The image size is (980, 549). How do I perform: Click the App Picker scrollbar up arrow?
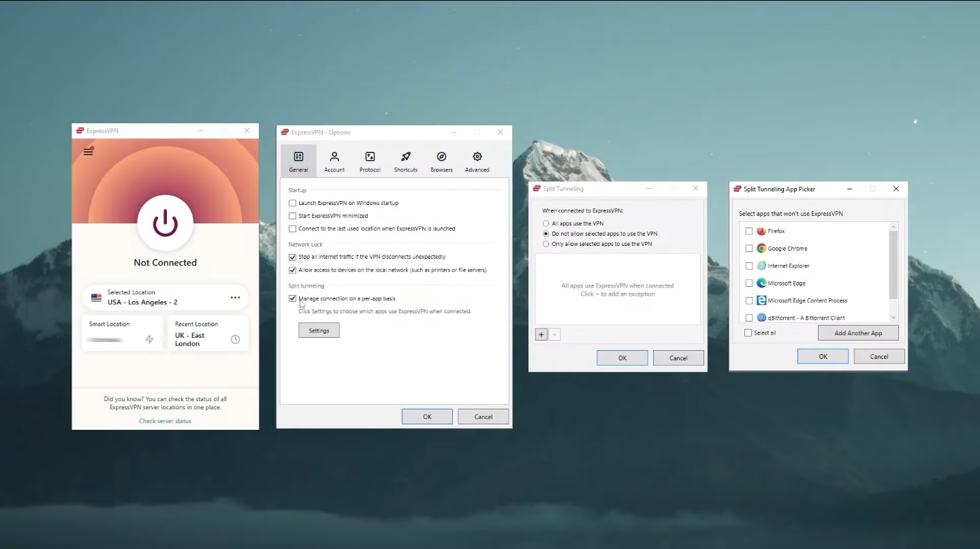(x=894, y=227)
